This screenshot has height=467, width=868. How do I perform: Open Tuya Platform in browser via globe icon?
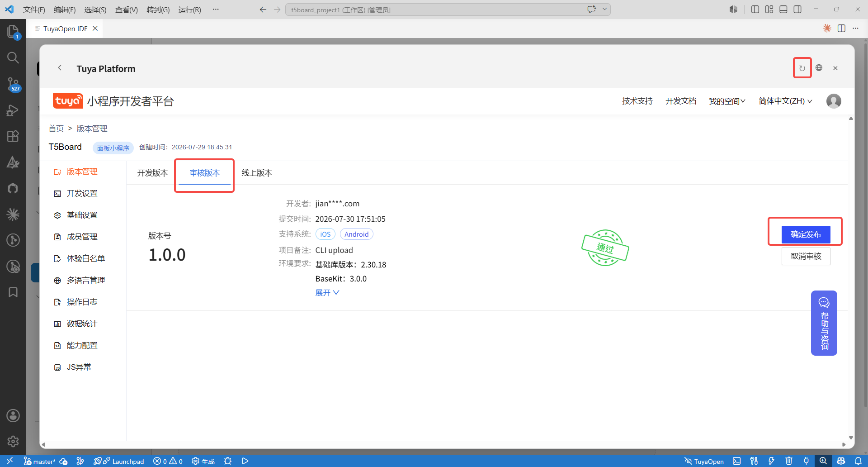[819, 68]
